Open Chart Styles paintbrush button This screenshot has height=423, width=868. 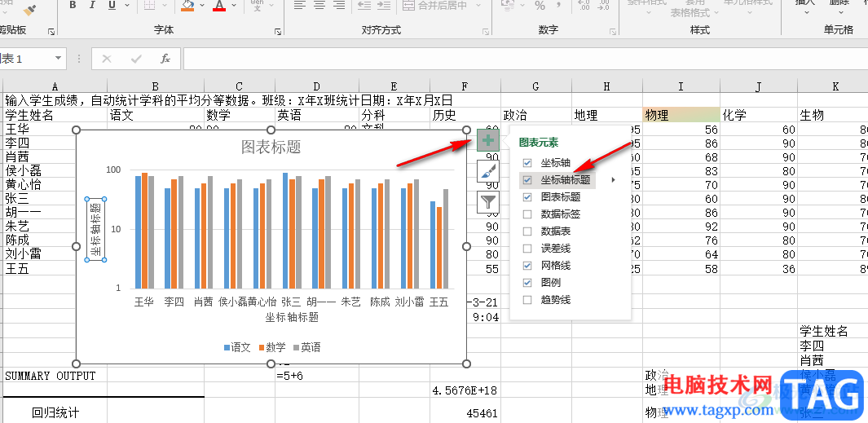(487, 172)
